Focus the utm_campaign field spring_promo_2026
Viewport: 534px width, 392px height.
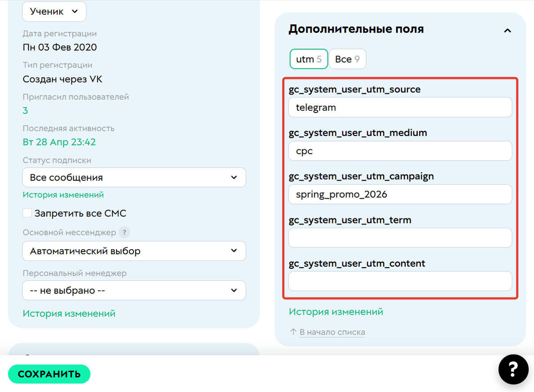[x=400, y=194]
